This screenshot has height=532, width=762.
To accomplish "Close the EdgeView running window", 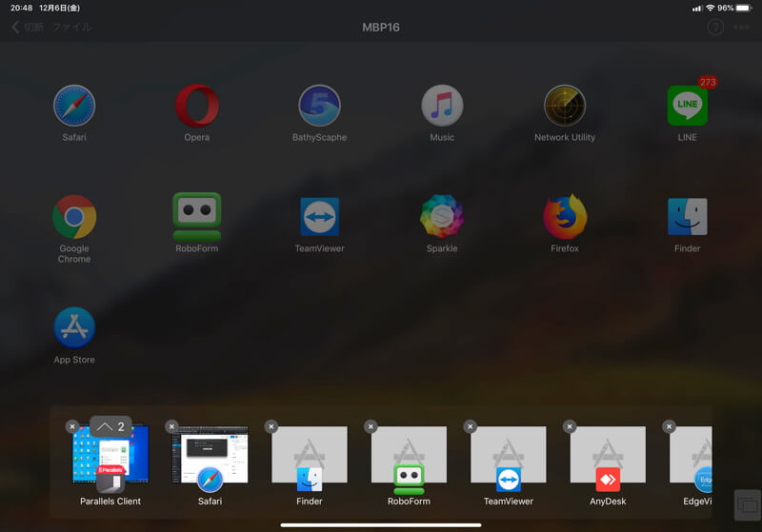I will click(670, 426).
